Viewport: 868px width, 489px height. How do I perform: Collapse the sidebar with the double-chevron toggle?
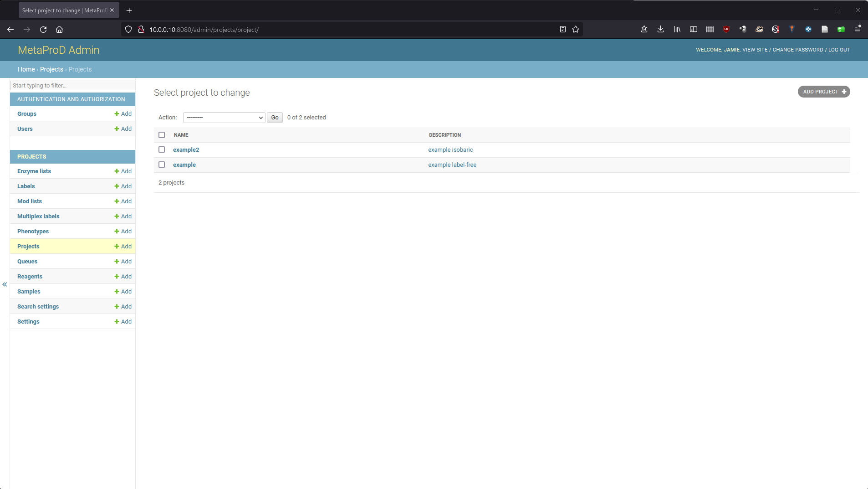click(5, 284)
